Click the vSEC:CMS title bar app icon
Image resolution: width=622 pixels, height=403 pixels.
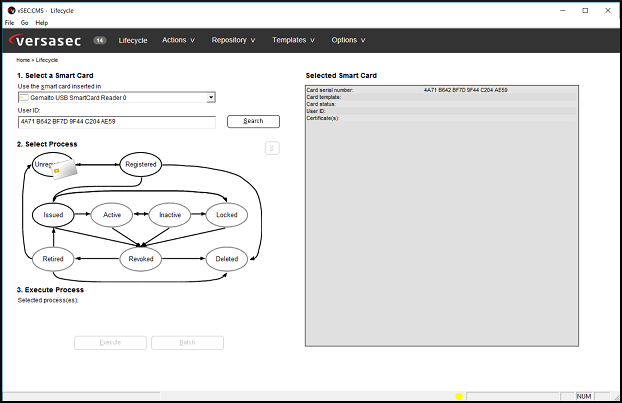[x=12, y=10]
